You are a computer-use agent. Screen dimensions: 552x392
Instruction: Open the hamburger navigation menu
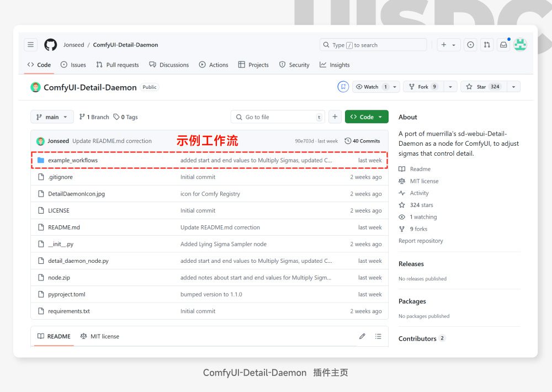[x=30, y=45]
